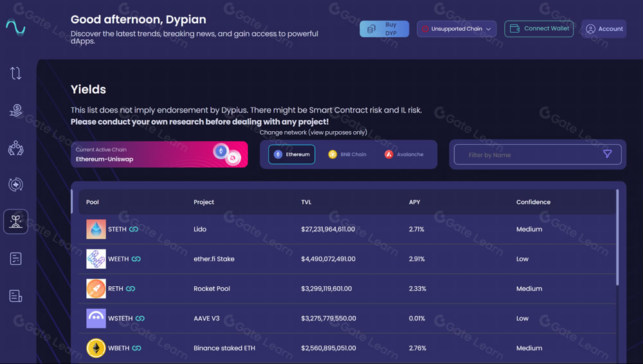Image resolution: width=643 pixels, height=364 pixels.
Task: Select the Lido project cell
Action: point(200,229)
